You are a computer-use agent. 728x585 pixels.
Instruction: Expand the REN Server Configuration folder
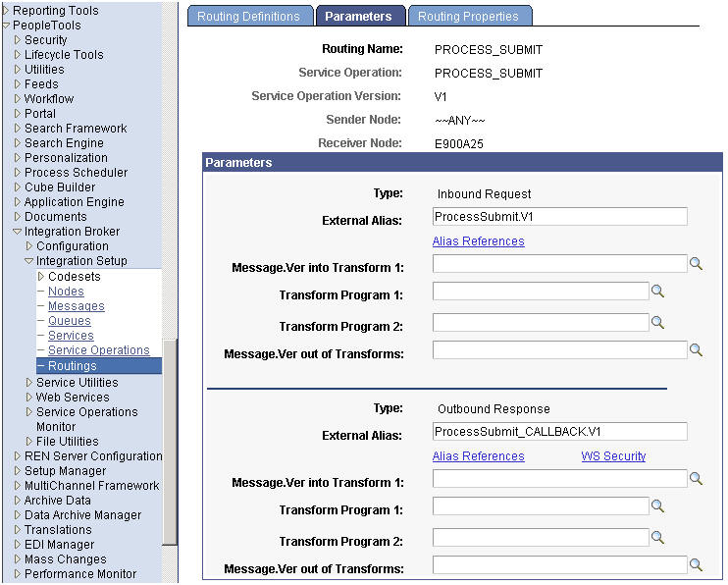point(18,456)
